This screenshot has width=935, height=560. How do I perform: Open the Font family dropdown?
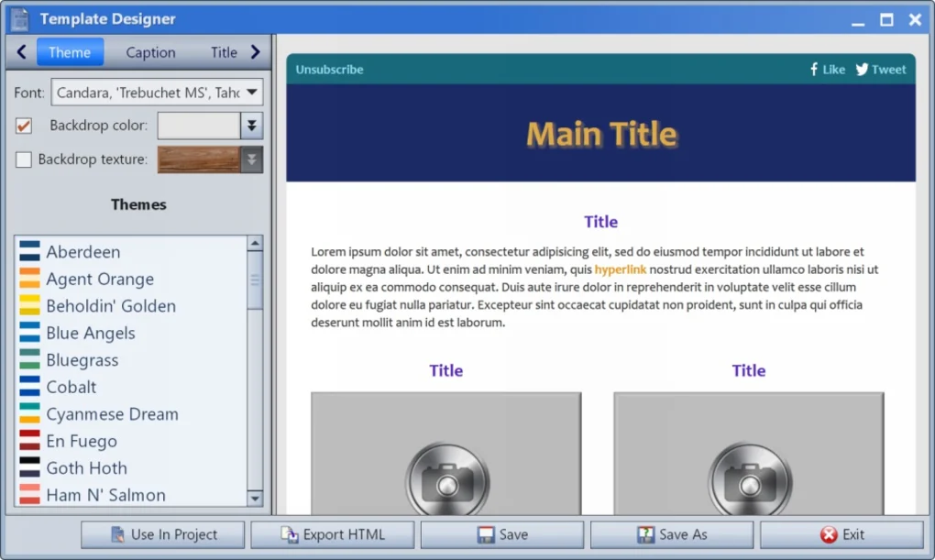(251, 92)
